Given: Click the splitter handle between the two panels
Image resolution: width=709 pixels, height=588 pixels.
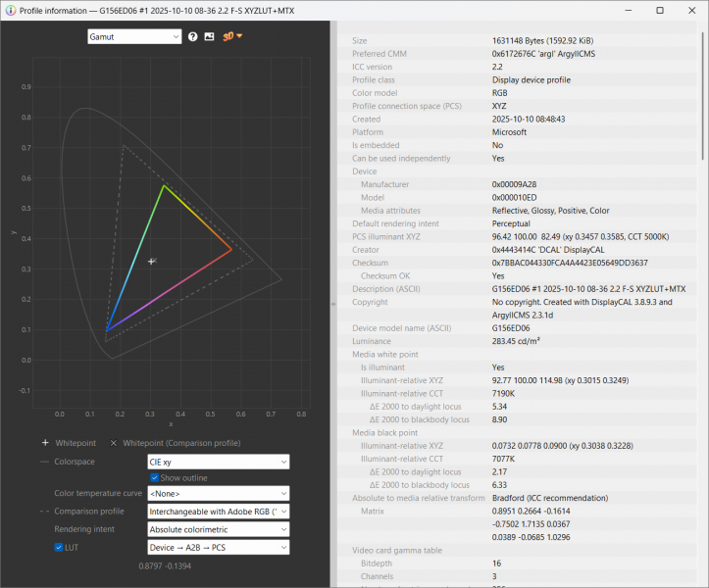Looking at the screenshot, I should [334, 304].
